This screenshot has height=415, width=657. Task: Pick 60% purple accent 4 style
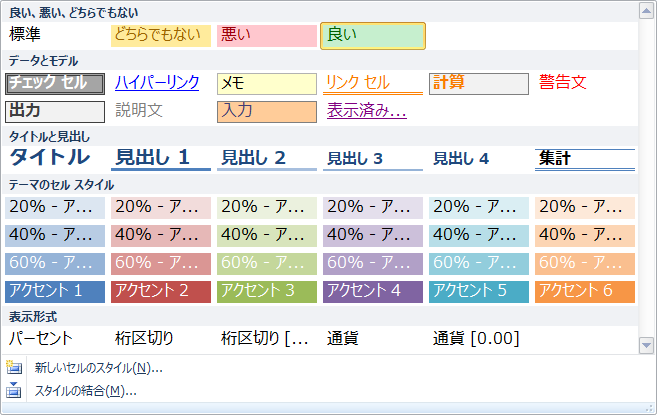(373, 264)
